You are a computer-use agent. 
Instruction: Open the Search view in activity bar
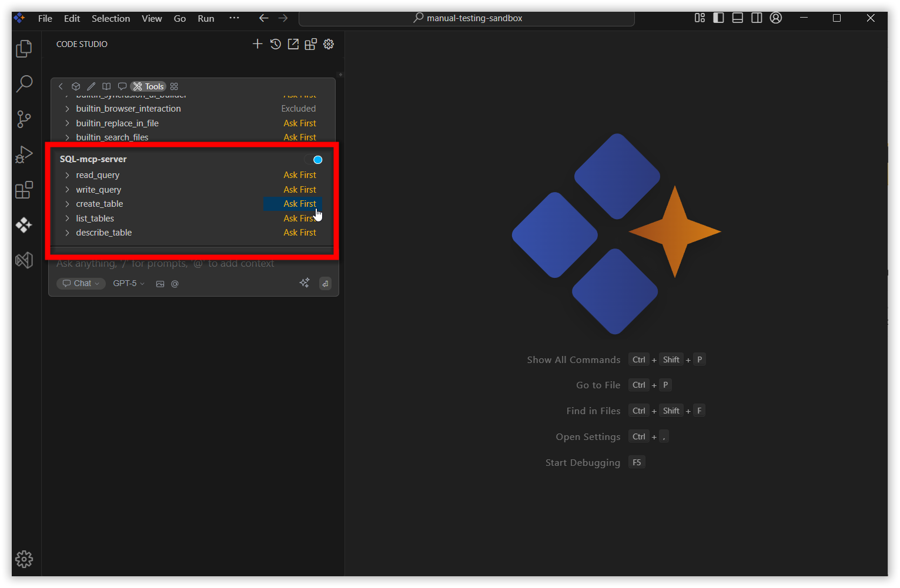(24, 83)
